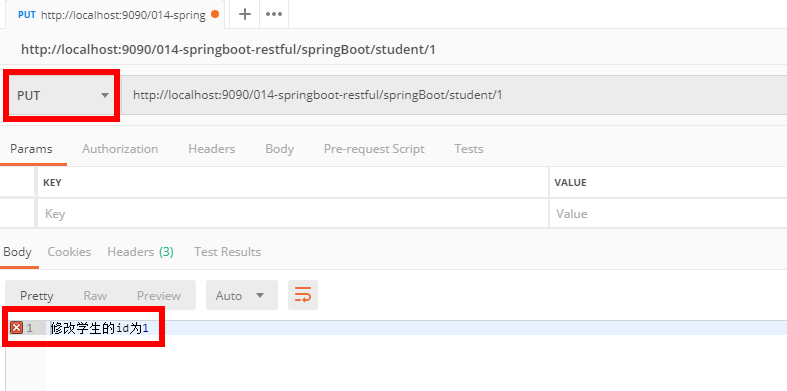This screenshot has height=391, width=787.
Task: Open a new request tab with plus icon
Action: 244,14
